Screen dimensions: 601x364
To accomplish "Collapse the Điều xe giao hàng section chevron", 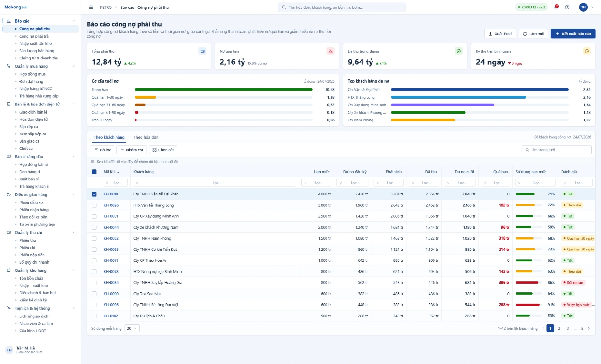I will point(74,195).
